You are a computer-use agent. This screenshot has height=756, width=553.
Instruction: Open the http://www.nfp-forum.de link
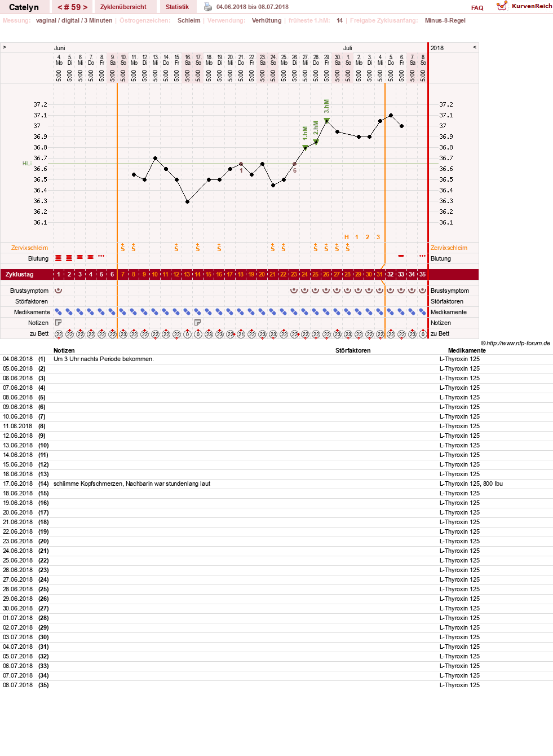(518, 343)
